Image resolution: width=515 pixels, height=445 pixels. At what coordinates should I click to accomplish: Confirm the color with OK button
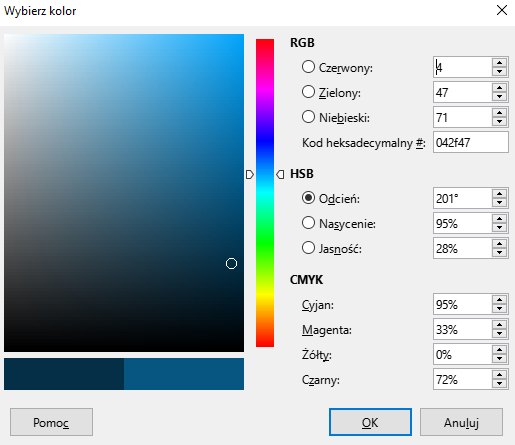pos(370,422)
